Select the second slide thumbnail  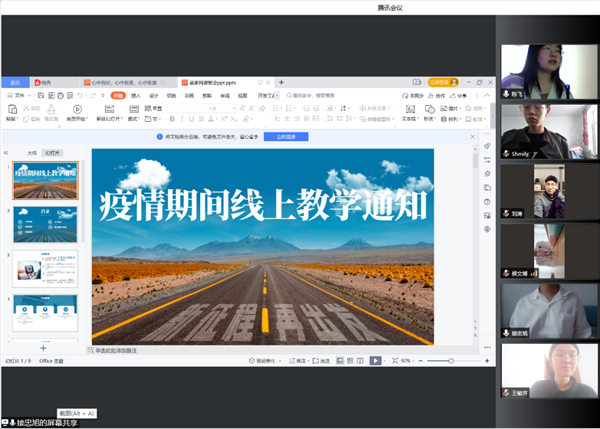coord(45,224)
